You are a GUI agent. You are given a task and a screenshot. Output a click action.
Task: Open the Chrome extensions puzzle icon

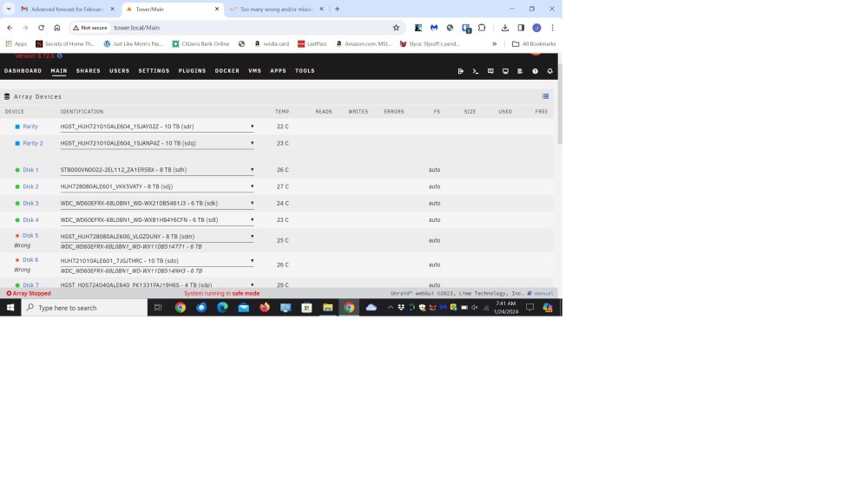click(x=482, y=28)
